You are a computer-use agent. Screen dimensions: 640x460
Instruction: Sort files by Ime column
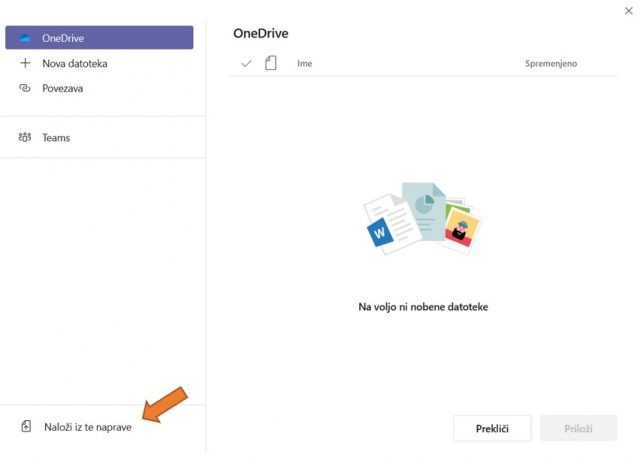click(304, 63)
